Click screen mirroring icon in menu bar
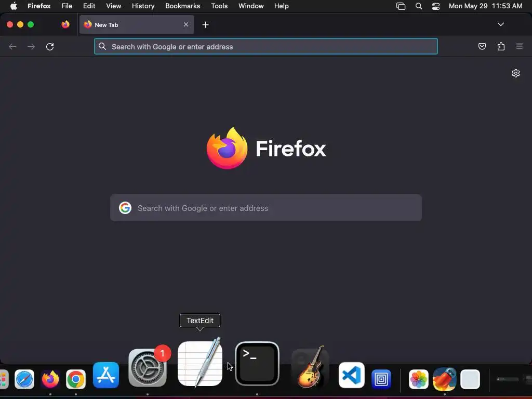This screenshot has height=399, width=532. click(401, 6)
